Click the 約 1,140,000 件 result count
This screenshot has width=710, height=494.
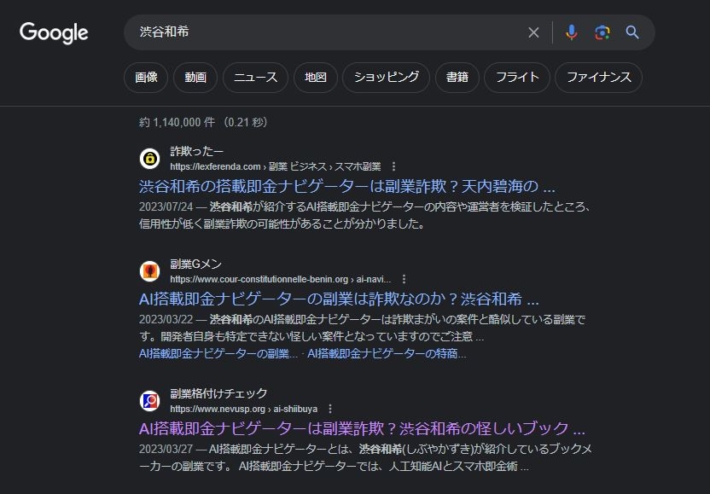coord(177,122)
